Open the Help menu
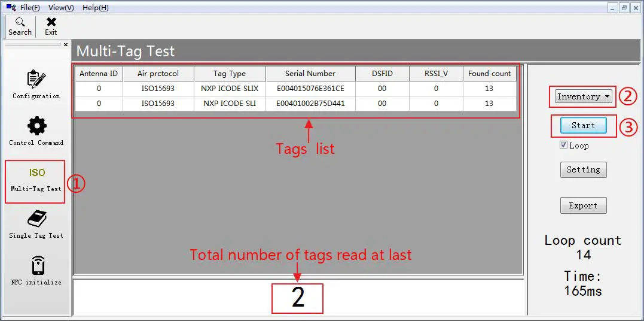 [95, 7]
